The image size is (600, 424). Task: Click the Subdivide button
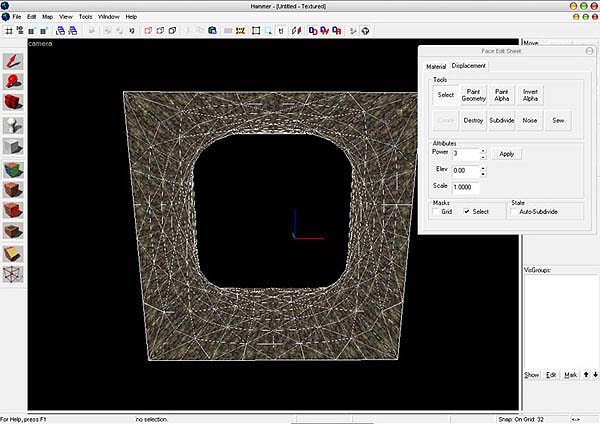coord(502,120)
